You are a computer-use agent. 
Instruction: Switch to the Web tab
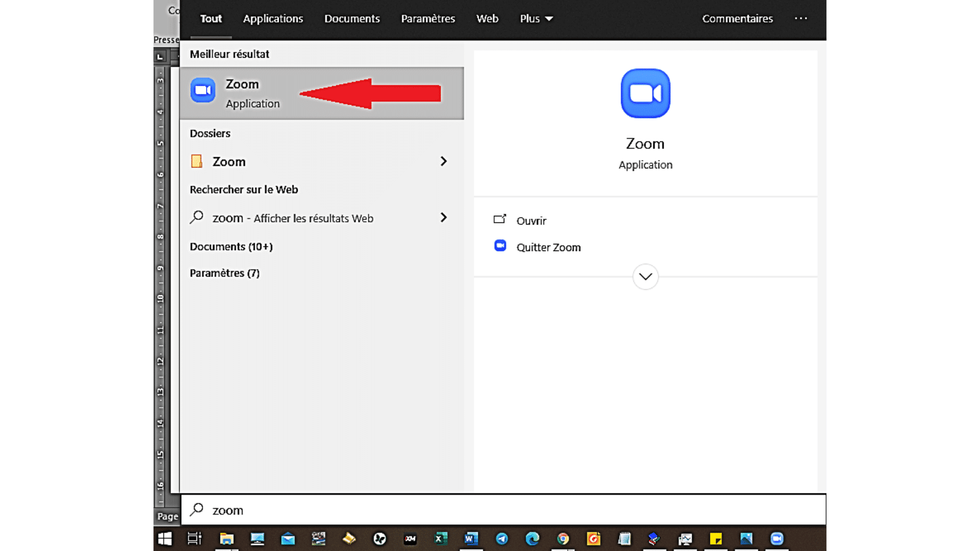[x=487, y=18]
